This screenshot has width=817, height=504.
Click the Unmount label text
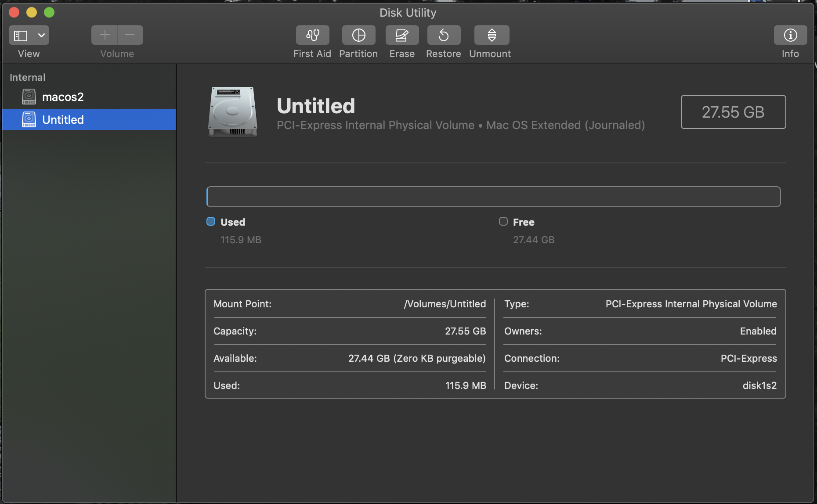[490, 54]
